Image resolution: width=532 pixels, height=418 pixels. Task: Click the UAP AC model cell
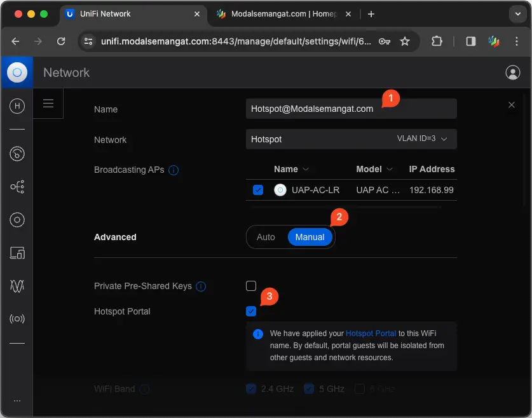pyautogui.click(x=378, y=190)
